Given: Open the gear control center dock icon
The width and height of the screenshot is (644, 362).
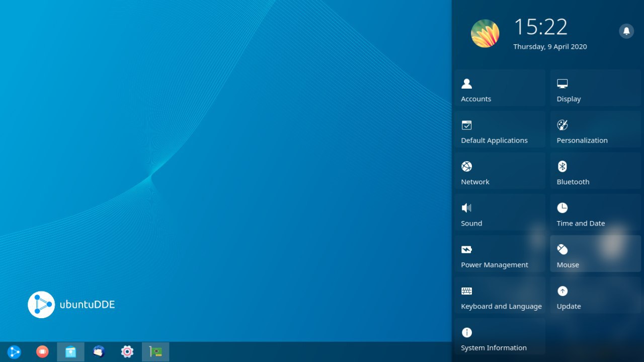Looking at the screenshot, I should click(x=127, y=352).
